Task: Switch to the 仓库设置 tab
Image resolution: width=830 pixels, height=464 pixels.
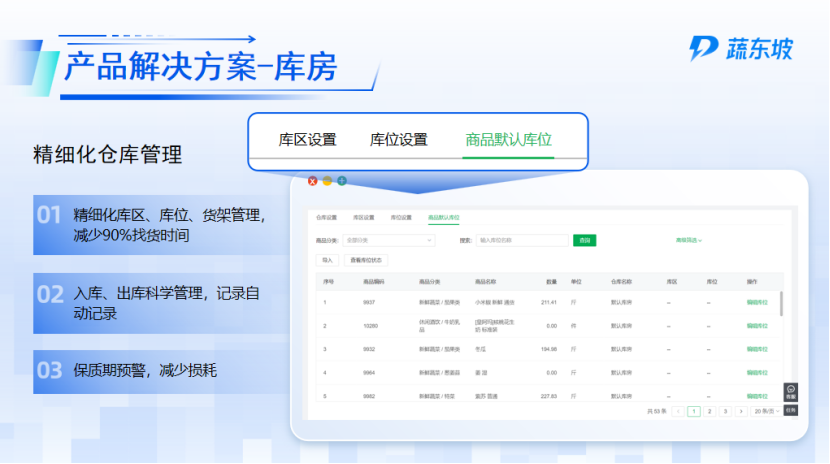Action: tap(327, 217)
